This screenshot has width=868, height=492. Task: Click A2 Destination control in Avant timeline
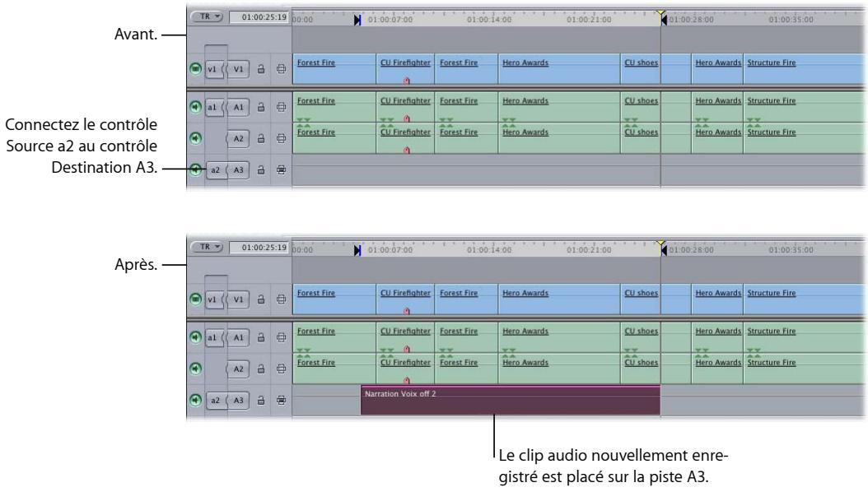[238, 139]
